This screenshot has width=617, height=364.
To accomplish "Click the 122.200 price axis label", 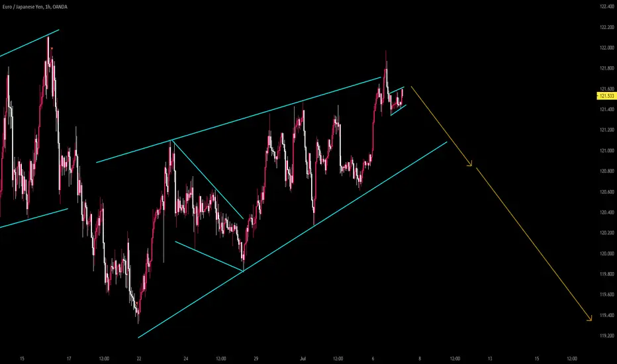I will 606,28.
